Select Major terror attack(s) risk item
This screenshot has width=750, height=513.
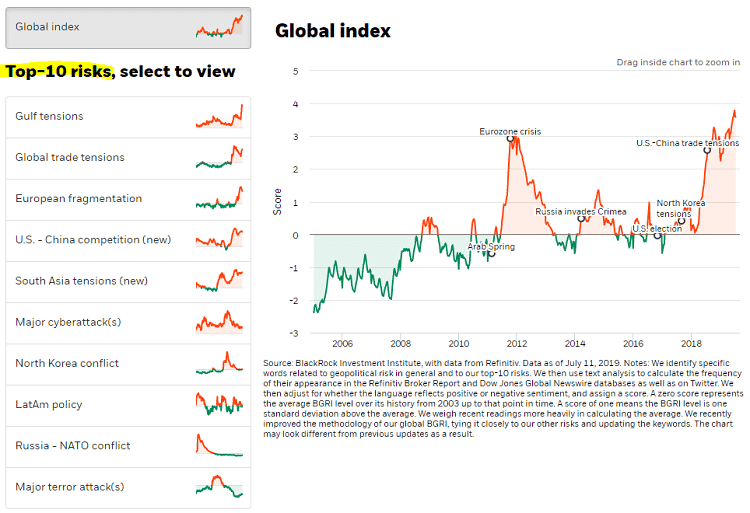pyautogui.click(x=70, y=487)
